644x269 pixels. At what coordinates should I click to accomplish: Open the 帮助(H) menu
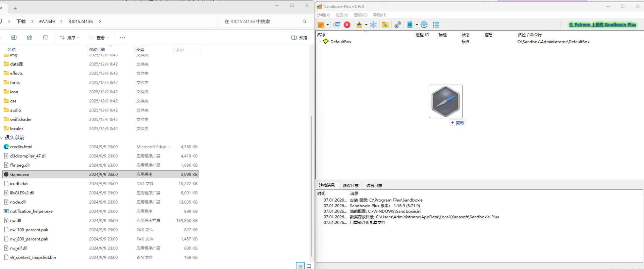pos(380,15)
